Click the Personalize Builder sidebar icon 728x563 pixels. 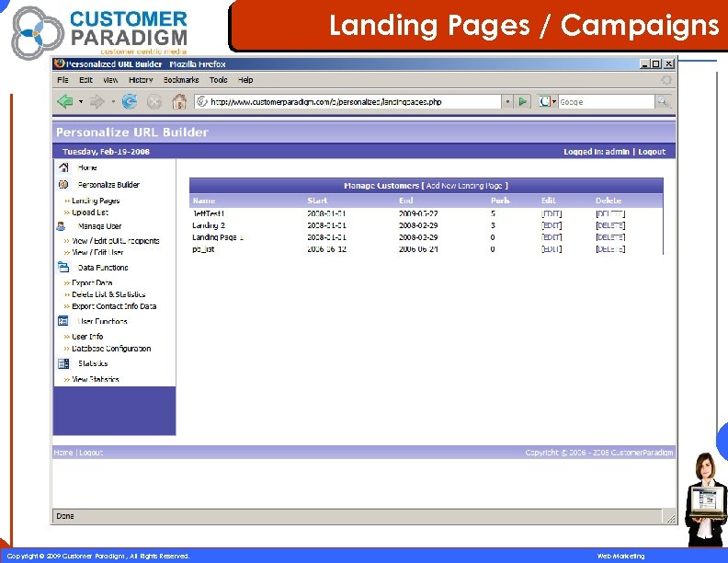point(63,184)
